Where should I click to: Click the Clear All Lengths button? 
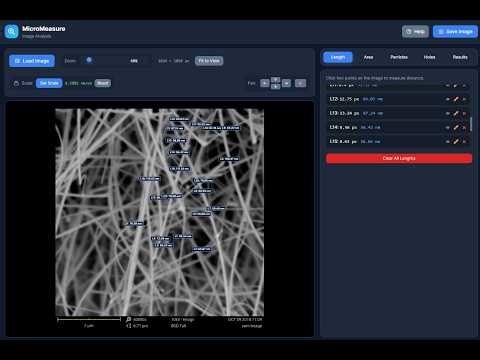click(399, 158)
